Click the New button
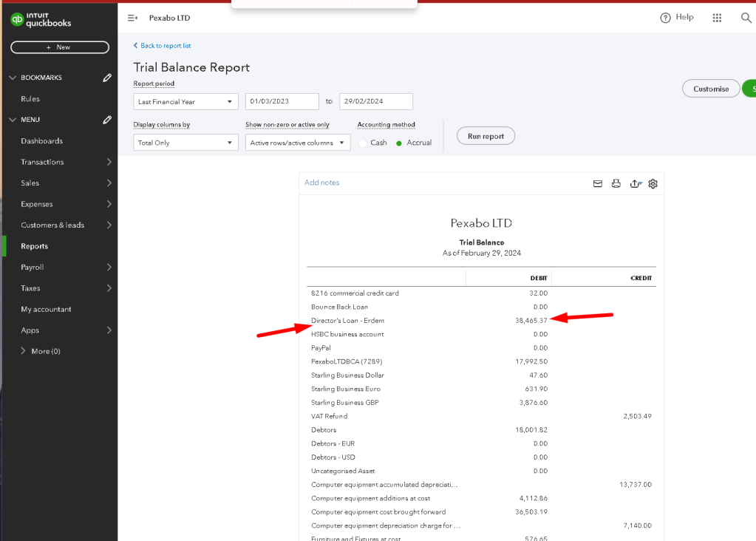This screenshot has width=756, height=541. coord(60,47)
